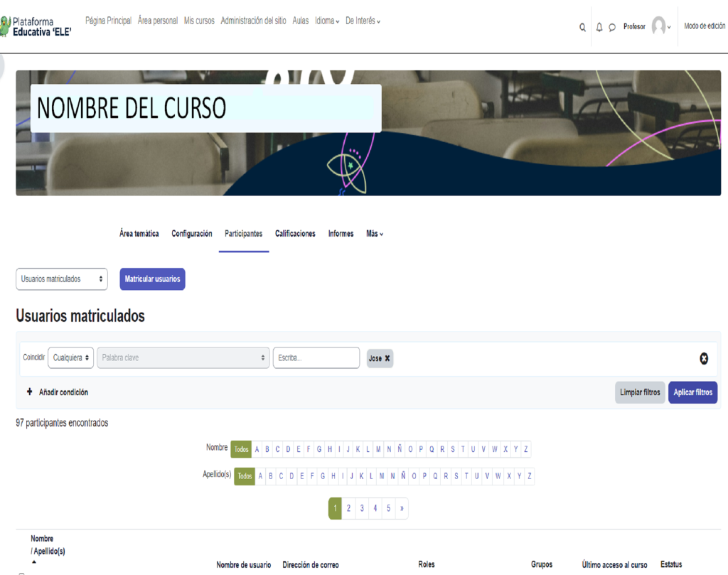Viewport: 728px width, 575px height.
Task: Open the Configuración tab
Action: pyautogui.click(x=191, y=234)
